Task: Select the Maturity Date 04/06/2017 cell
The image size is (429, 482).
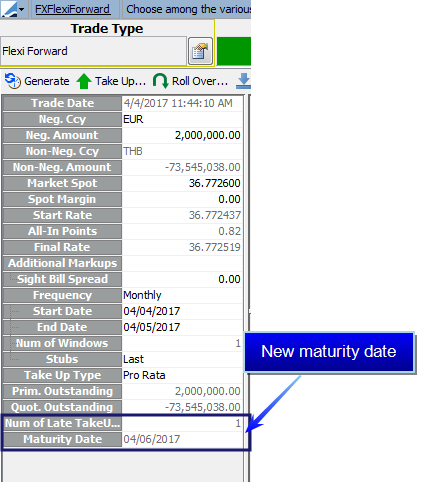Action: (x=182, y=439)
